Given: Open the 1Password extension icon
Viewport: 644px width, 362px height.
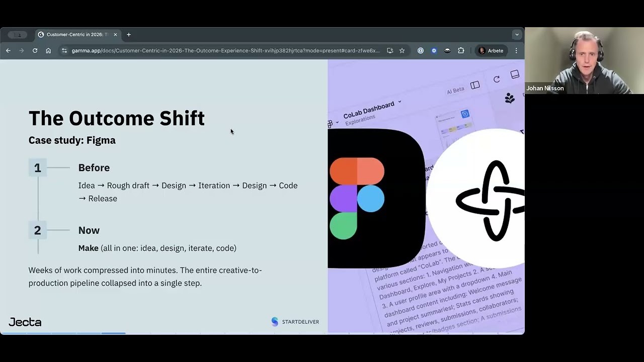Looking at the screenshot, I should click(x=421, y=51).
